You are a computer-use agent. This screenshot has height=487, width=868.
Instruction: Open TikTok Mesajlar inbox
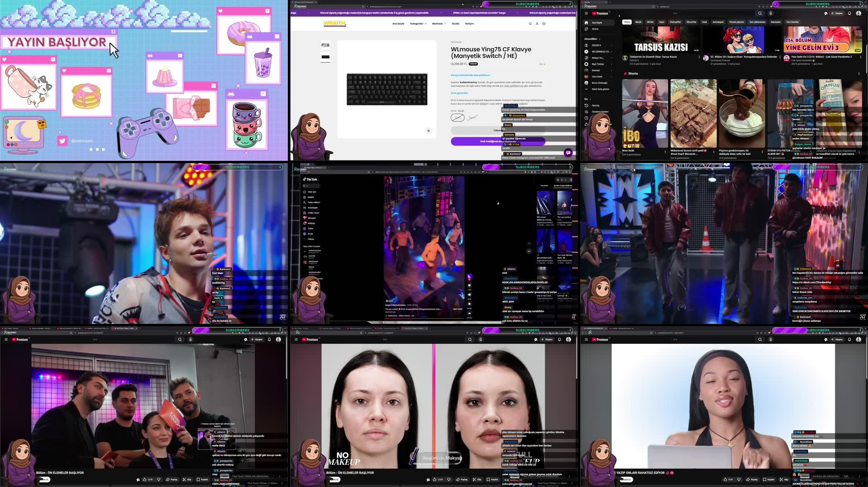pyautogui.click(x=312, y=218)
